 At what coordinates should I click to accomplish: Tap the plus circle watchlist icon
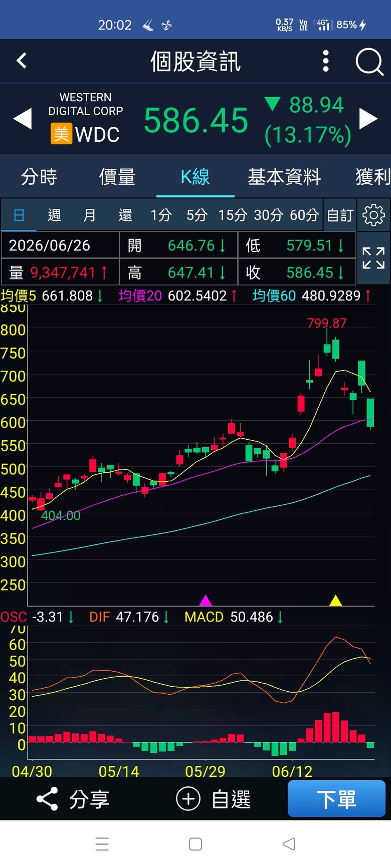(x=188, y=799)
